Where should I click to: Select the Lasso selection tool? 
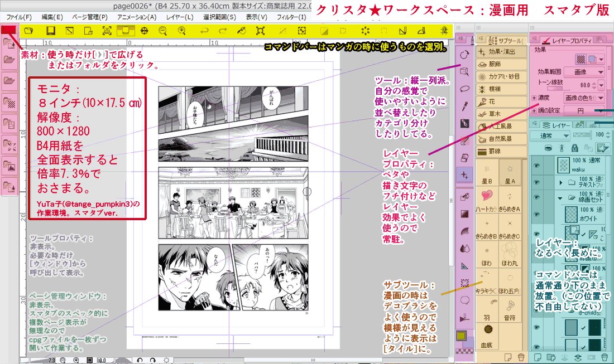464,89
